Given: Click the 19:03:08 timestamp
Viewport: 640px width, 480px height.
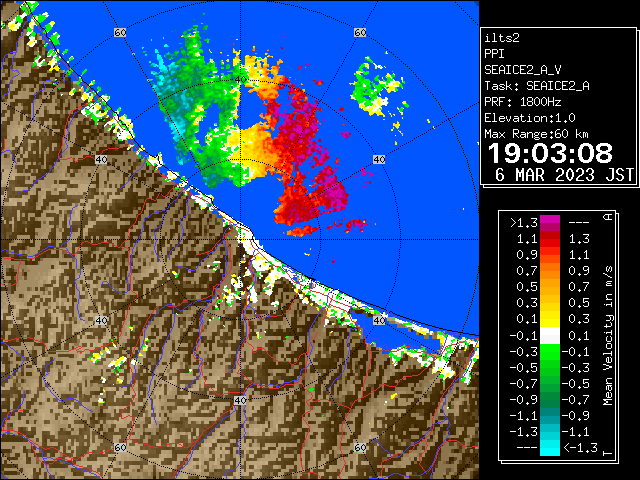Looking at the screenshot, I should 550,153.
